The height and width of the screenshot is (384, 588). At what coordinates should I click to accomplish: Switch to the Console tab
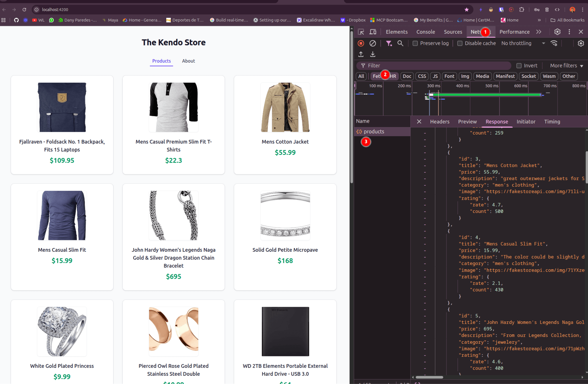[x=425, y=32]
